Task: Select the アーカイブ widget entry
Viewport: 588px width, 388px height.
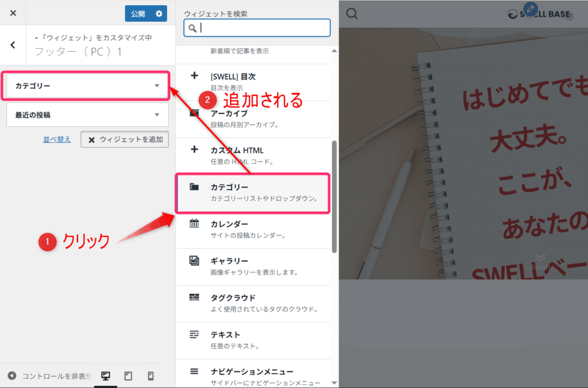Action: pyautogui.click(x=253, y=119)
